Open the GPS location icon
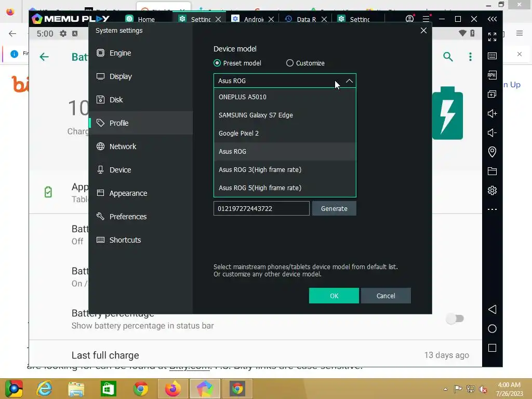Screen dimensions: 532x399 (492, 152)
